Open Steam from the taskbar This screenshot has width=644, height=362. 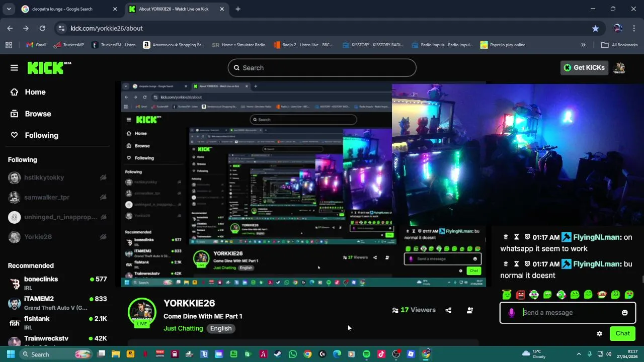(278, 354)
